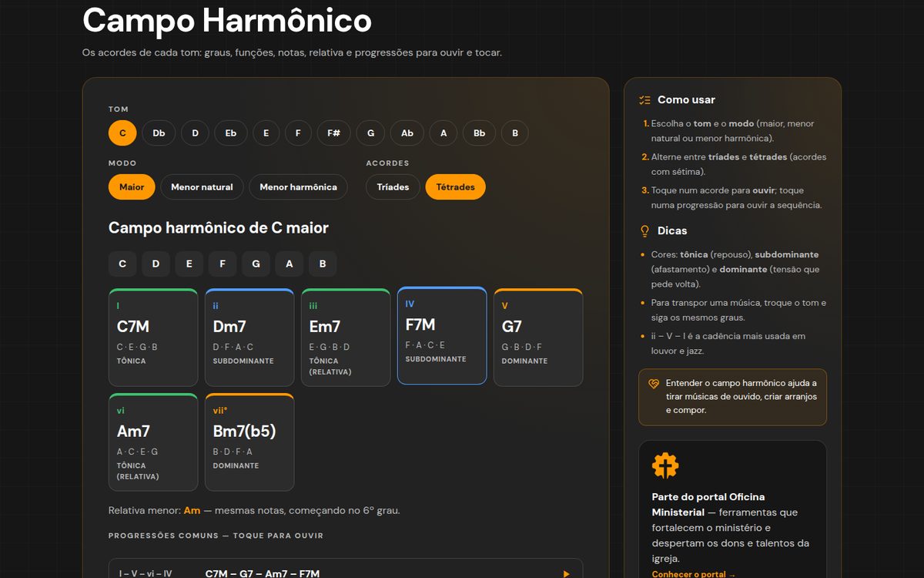This screenshot has height=578, width=924.
Task: Select the Ab key pill
Action: tap(407, 133)
